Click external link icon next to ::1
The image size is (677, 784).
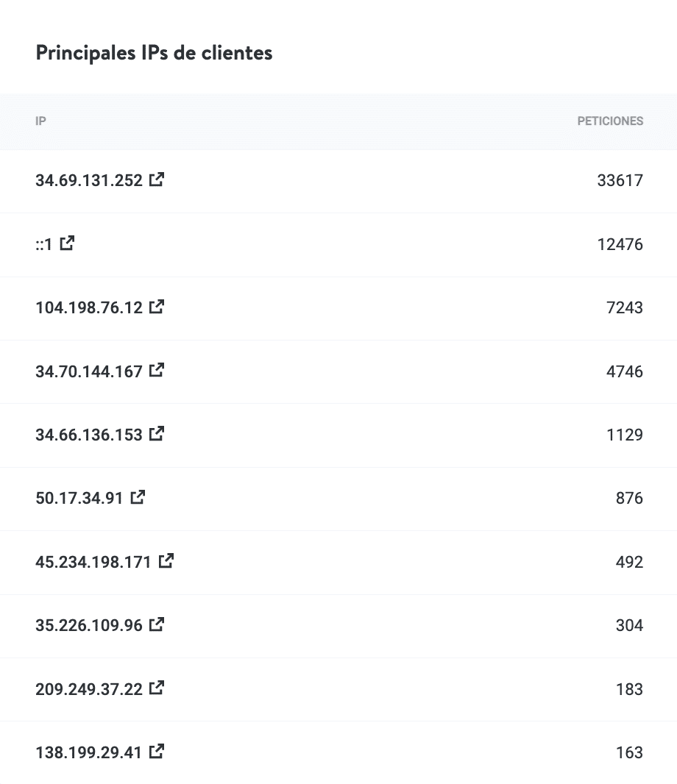pyautogui.click(x=67, y=243)
